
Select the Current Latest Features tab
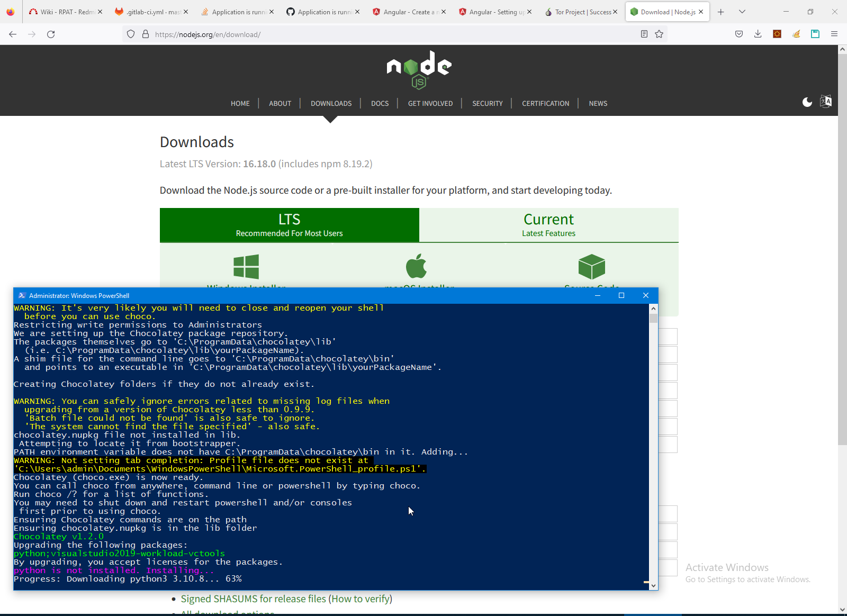point(549,225)
